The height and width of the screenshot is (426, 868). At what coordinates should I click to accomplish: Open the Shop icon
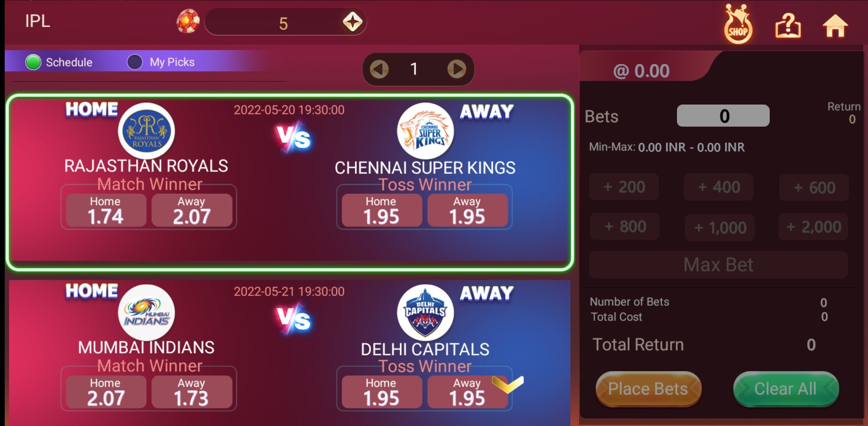738,24
